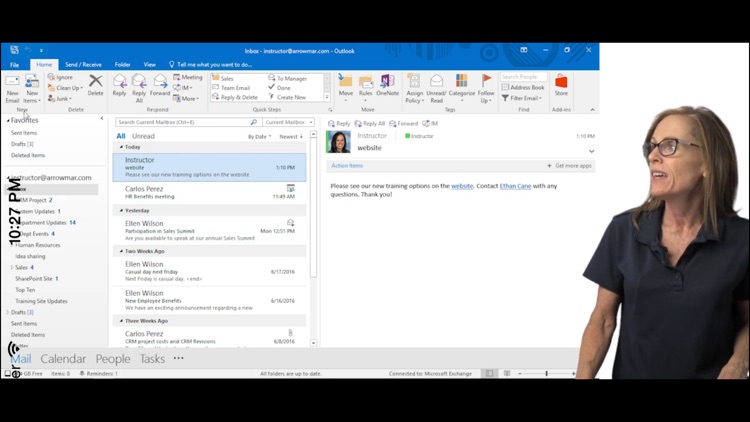This screenshot has width=750, height=422.
Task: Open the By Date sort dropdown
Action: coord(260,137)
